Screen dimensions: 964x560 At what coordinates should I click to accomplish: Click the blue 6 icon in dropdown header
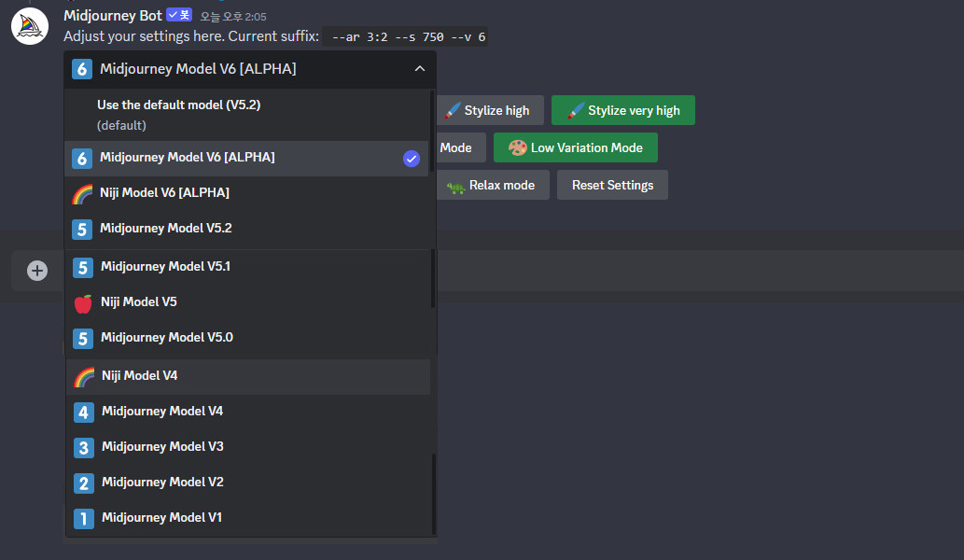click(x=82, y=69)
